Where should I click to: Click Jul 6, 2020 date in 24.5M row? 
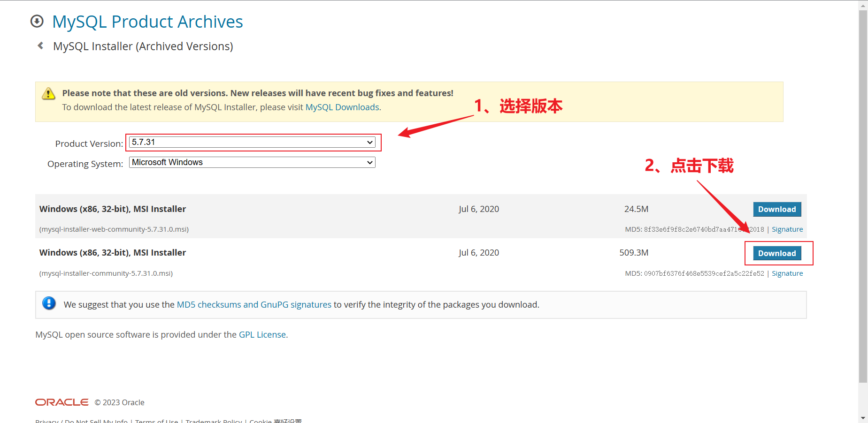[x=479, y=209]
